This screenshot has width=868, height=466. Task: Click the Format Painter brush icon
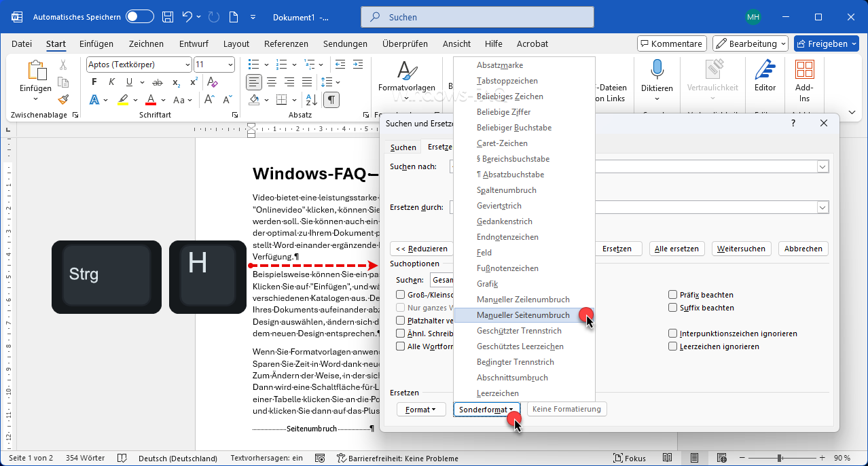coord(63,99)
